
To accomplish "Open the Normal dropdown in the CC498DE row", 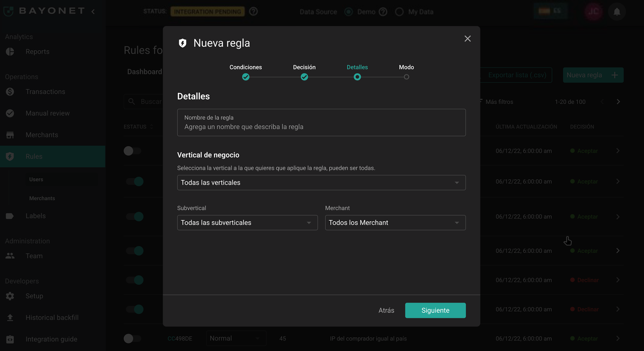I will (x=236, y=338).
